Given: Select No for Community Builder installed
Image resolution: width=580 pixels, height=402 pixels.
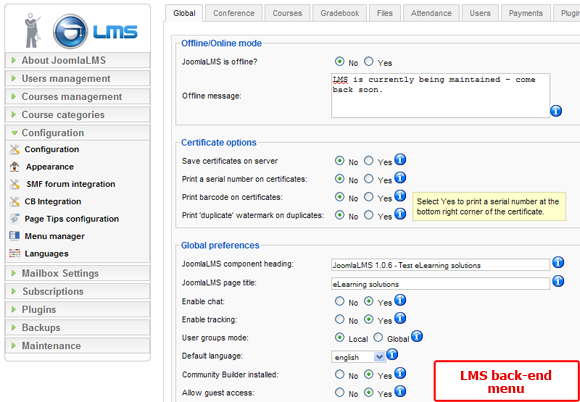Looking at the screenshot, I should [339, 374].
